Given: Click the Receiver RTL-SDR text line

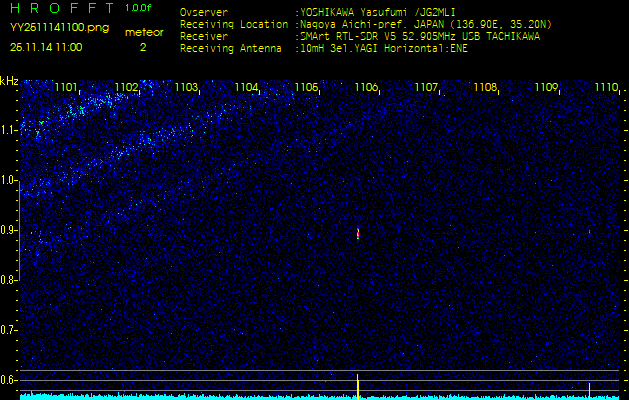Looking at the screenshot, I should (359, 35).
